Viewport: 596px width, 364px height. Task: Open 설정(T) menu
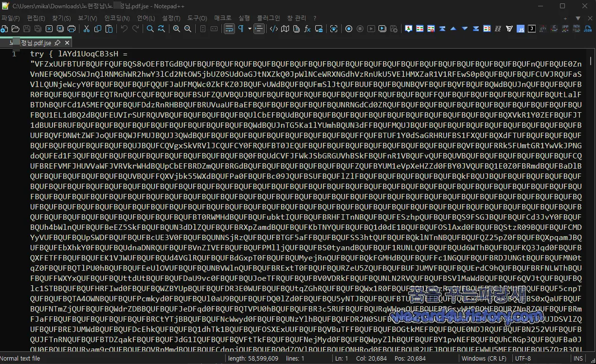tap(171, 18)
